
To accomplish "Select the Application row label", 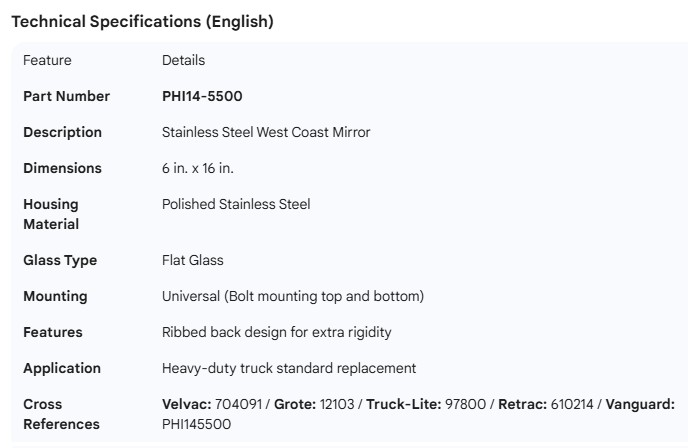I will click(62, 368).
